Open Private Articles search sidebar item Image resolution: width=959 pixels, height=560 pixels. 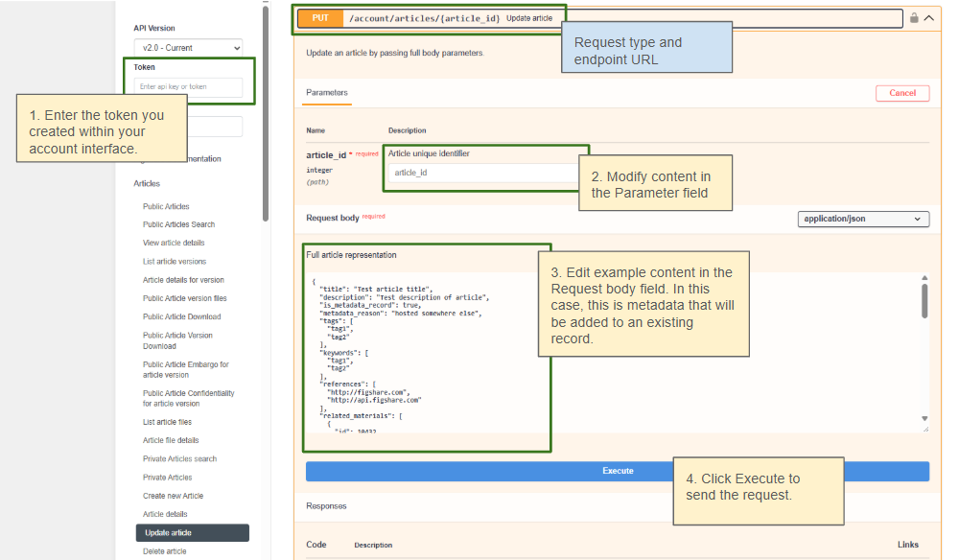[180, 459]
